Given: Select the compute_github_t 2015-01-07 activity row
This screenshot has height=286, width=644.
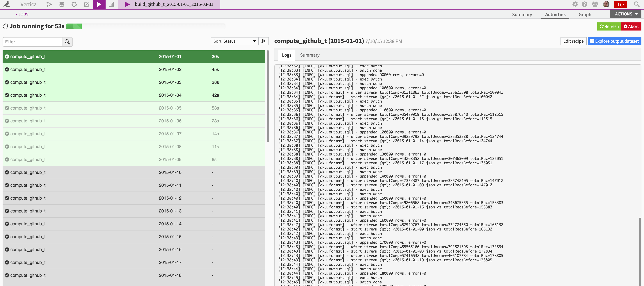Looking at the screenshot, I should [x=134, y=134].
